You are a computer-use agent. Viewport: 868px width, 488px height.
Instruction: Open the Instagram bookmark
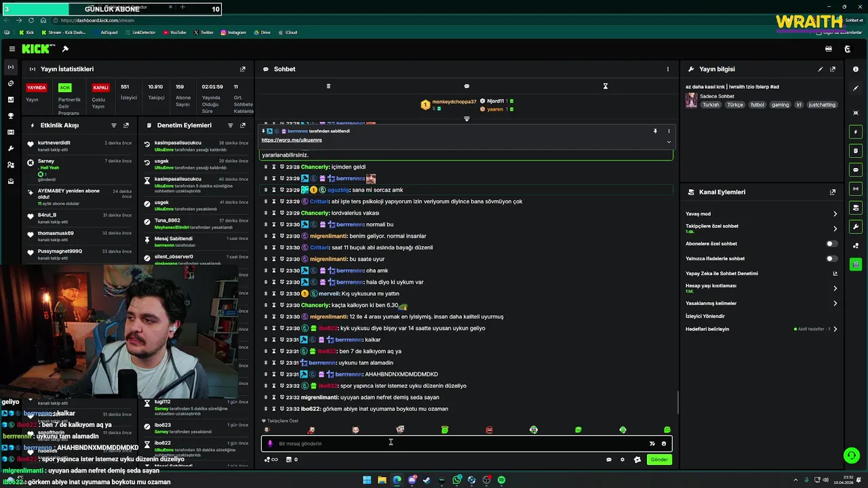tap(233, 33)
